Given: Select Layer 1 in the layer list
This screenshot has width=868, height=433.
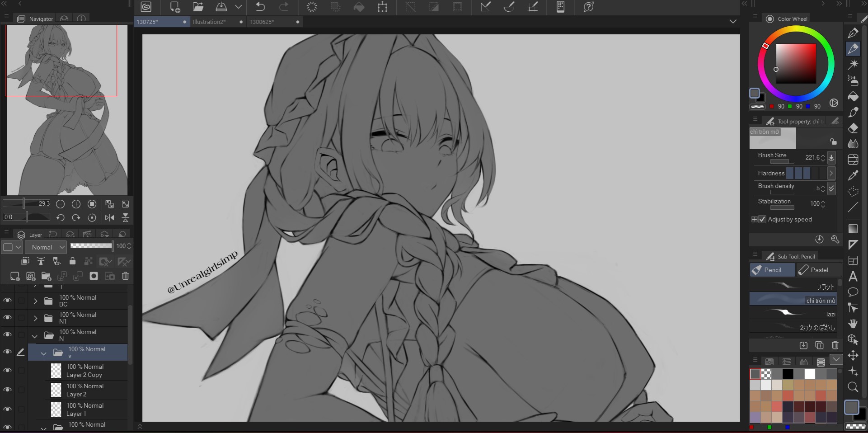Looking at the screenshot, I should coord(78,409).
